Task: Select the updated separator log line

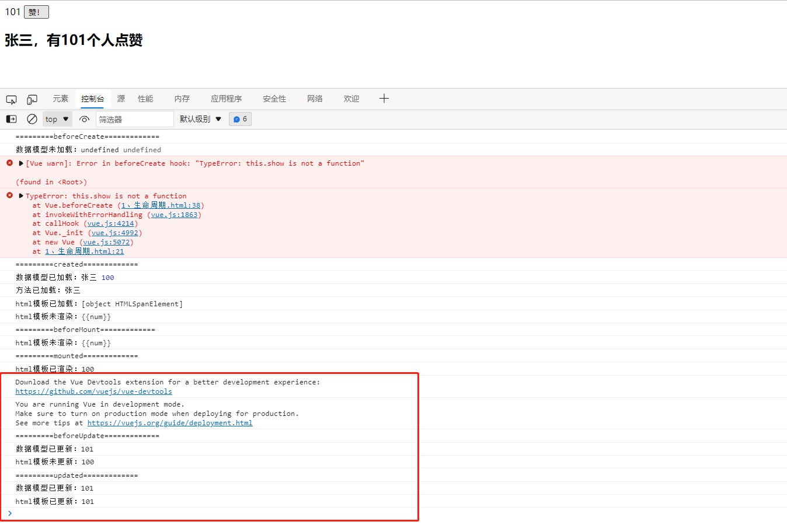Action: [77, 475]
